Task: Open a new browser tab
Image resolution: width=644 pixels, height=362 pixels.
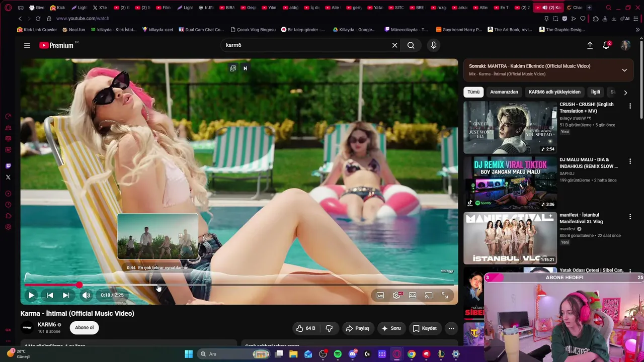Action: (589, 8)
